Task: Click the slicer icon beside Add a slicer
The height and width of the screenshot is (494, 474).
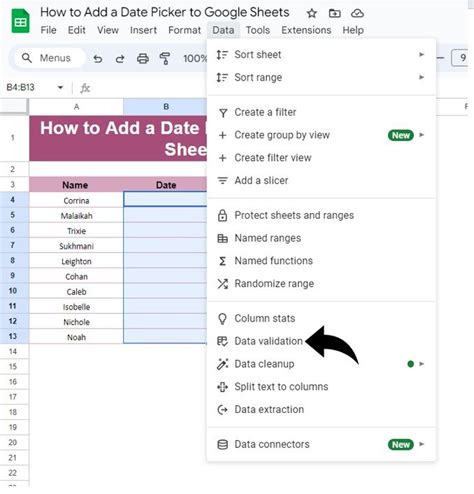Action: coord(222,180)
